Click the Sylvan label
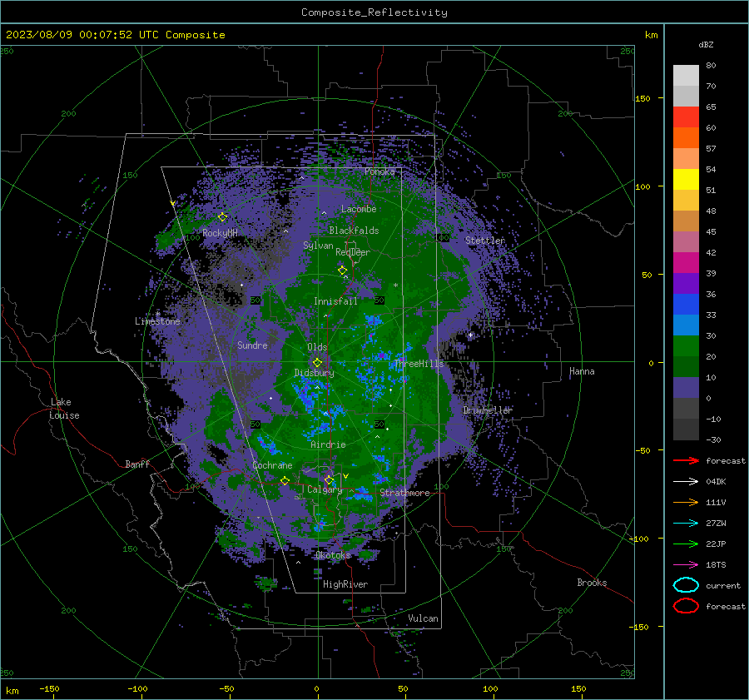 click(x=318, y=246)
